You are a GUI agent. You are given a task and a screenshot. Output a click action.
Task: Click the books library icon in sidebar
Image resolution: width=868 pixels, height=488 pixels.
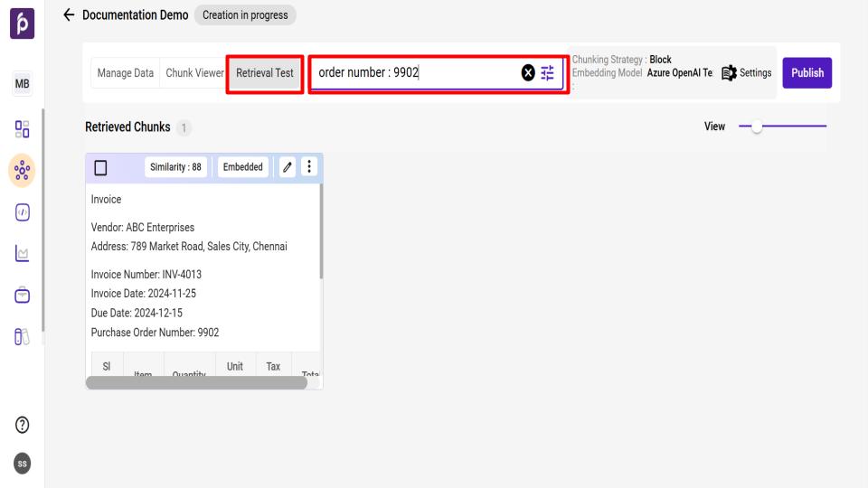pyautogui.click(x=22, y=337)
